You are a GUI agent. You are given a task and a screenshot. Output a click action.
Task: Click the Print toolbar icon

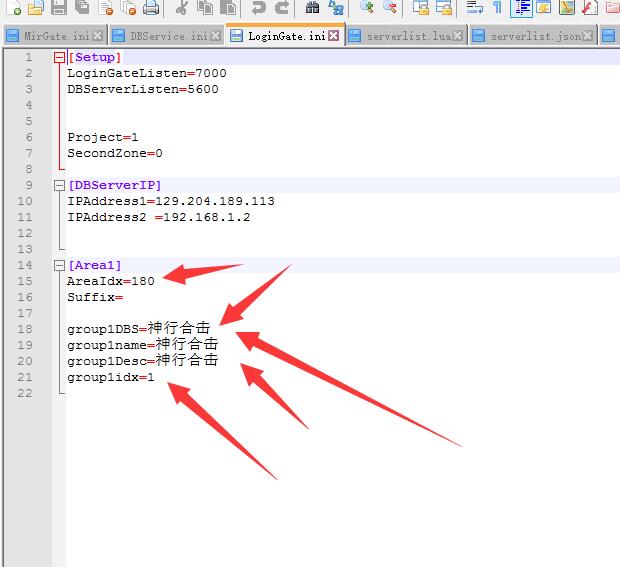[151, 8]
